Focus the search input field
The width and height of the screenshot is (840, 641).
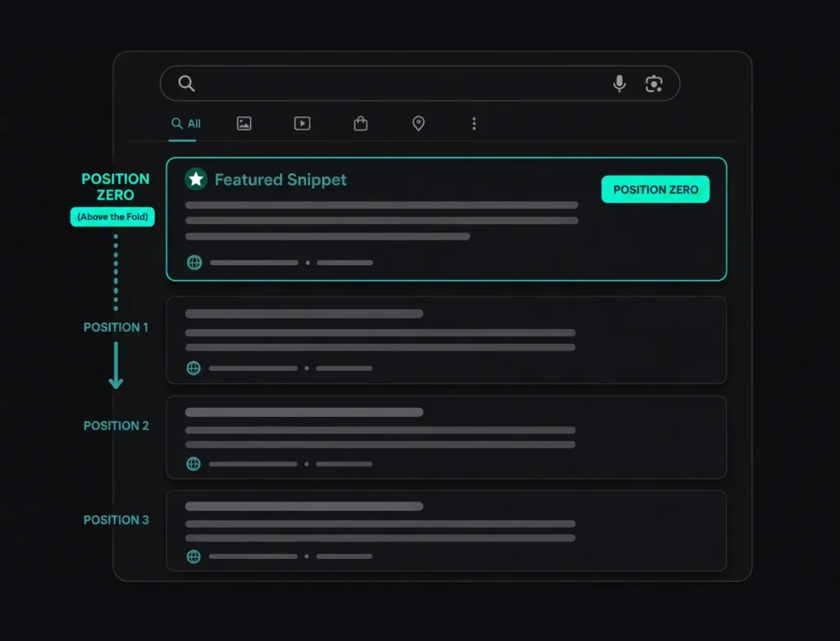(420, 83)
